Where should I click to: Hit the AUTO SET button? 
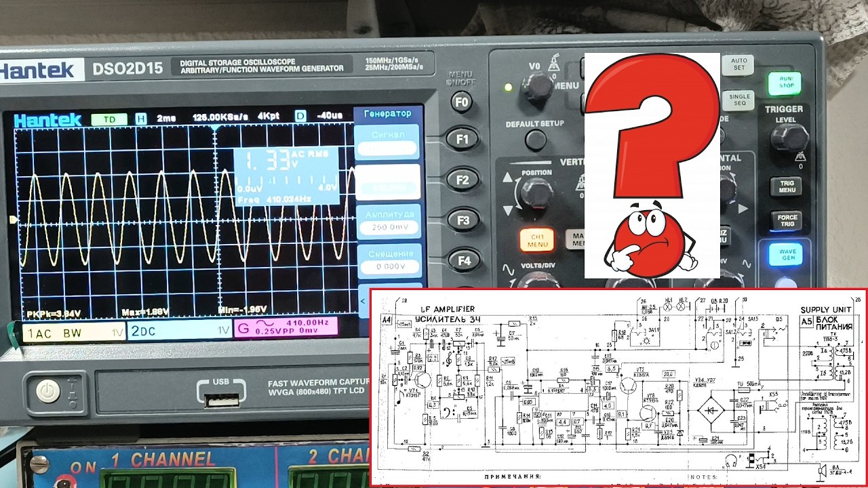click(738, 65)
